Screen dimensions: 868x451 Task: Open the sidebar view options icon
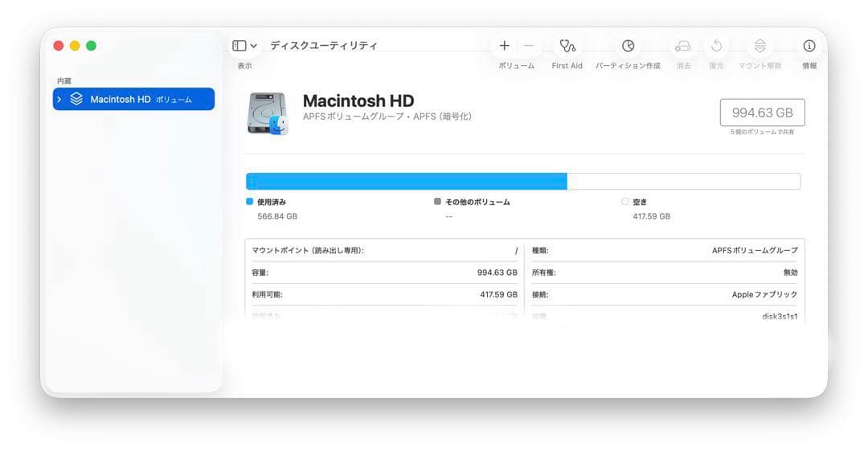pyautogui.click(x=240, y=46)
